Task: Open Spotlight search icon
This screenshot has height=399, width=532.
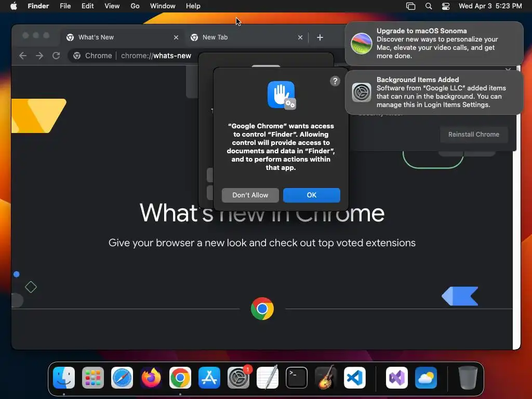Action: pos(429,6)
